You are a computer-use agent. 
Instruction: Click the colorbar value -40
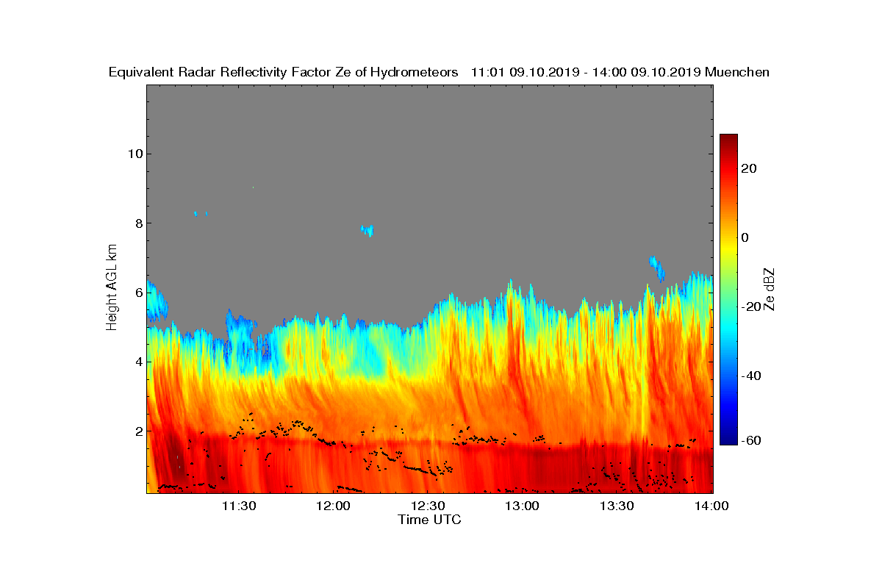752,376
